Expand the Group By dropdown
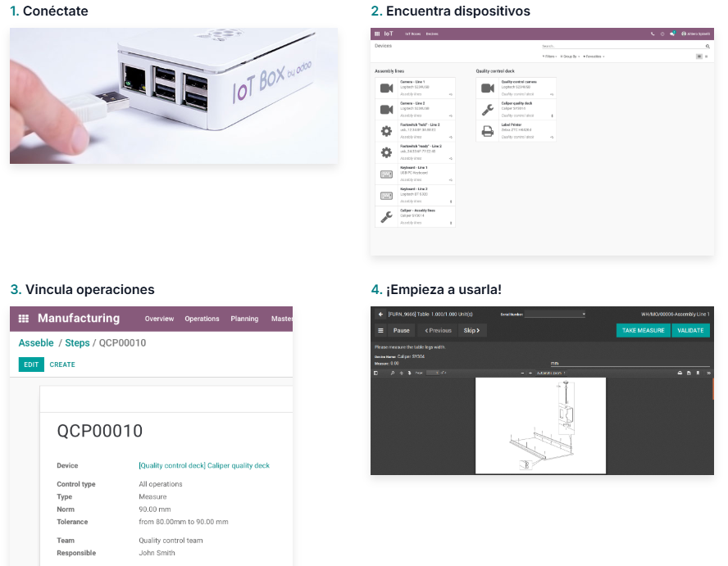 (571, 57)
